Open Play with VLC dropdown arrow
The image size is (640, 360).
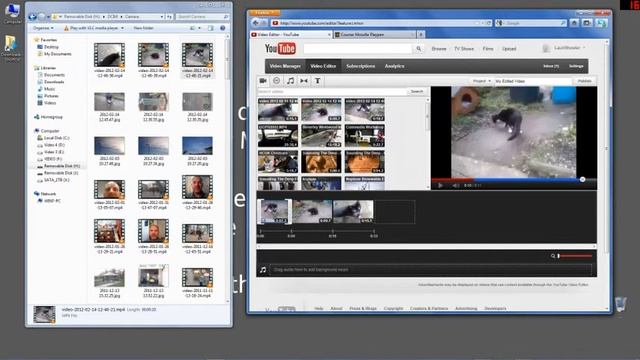click(122, 28)
